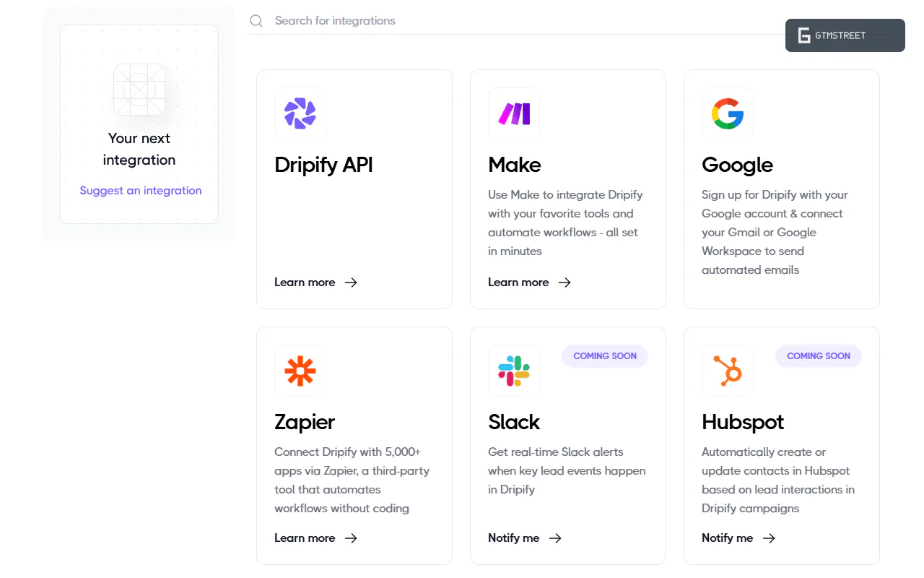
Task: Open Learn more under Dripify API
Action: (x=305, y=282)
